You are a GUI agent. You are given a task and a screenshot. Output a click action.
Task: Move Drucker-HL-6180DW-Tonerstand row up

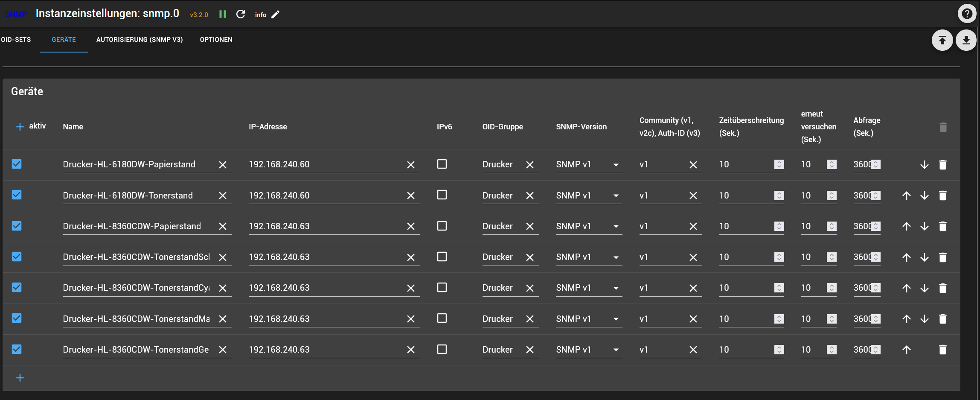click(x=907, y=196)
